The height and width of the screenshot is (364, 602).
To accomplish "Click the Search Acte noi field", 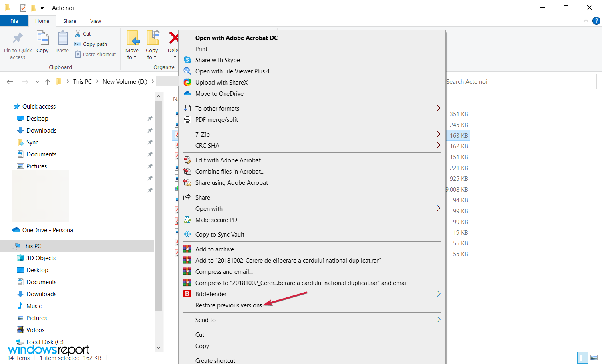I will click(521, 82).
